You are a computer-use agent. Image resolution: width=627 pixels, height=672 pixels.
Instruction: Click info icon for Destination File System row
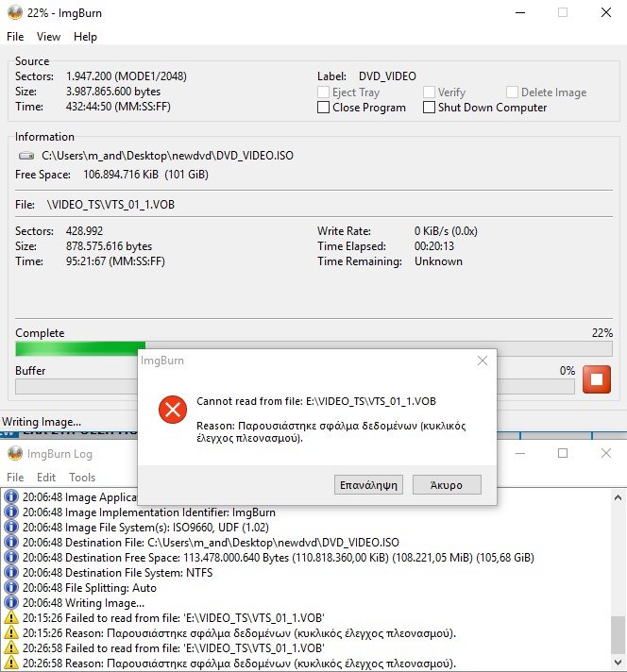tap(11, 572)
